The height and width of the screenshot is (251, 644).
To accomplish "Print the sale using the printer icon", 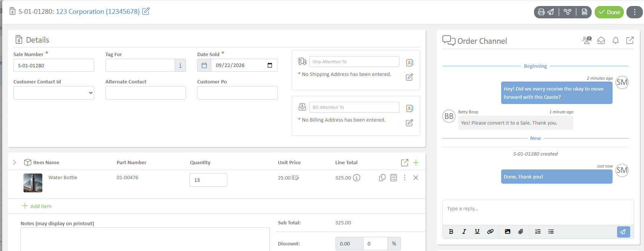I will point(541,12).
